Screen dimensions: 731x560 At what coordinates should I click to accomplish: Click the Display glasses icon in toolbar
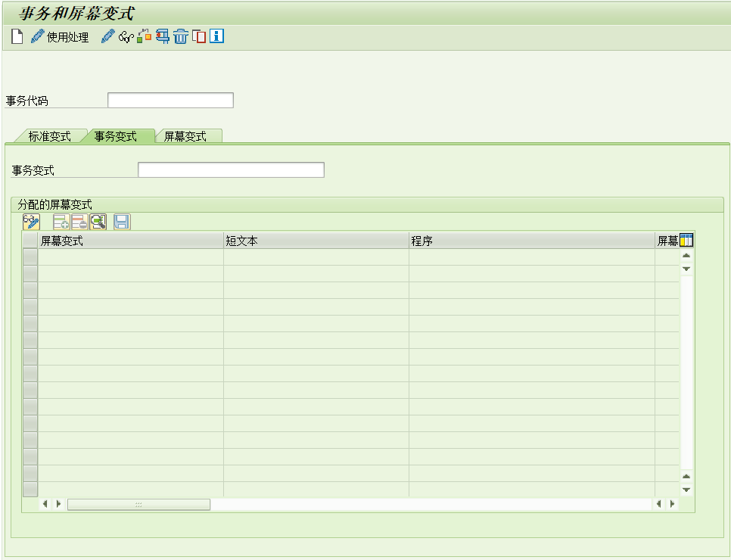(126, 37)
